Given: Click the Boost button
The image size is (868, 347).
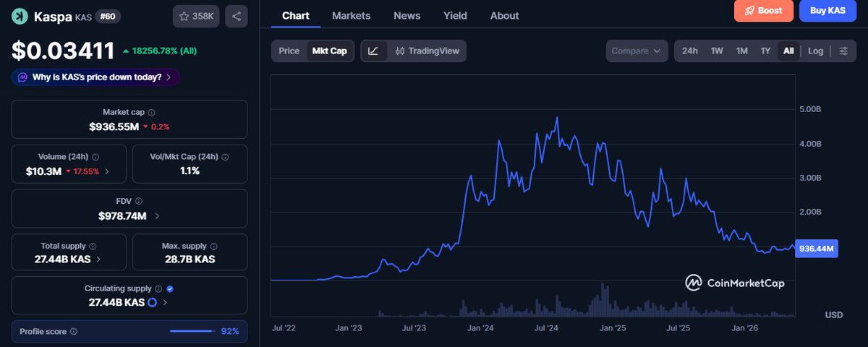Looking at the screenshot, I should [x=763, y=11].
